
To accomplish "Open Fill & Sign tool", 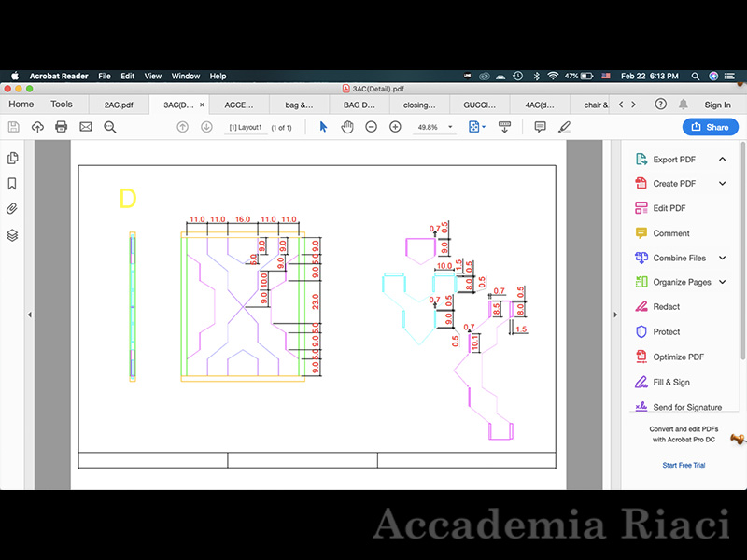I will 662,382.
